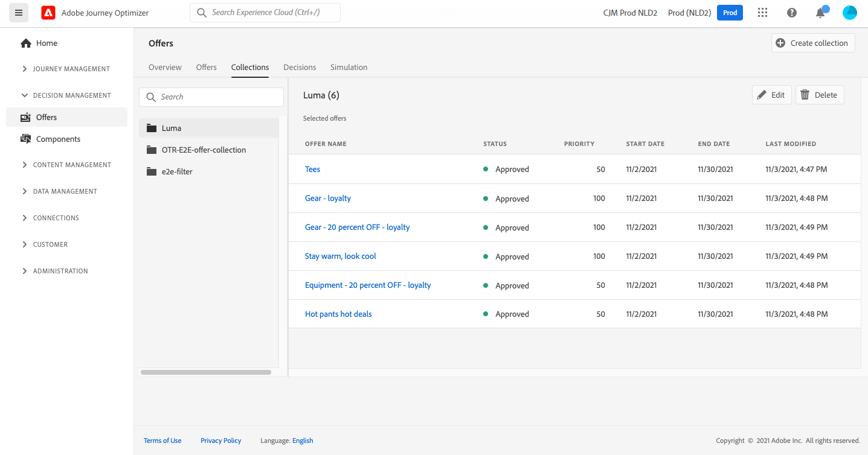Delete the Luma collection
This screenshot has height=455, width=868.
click(819, 95)
